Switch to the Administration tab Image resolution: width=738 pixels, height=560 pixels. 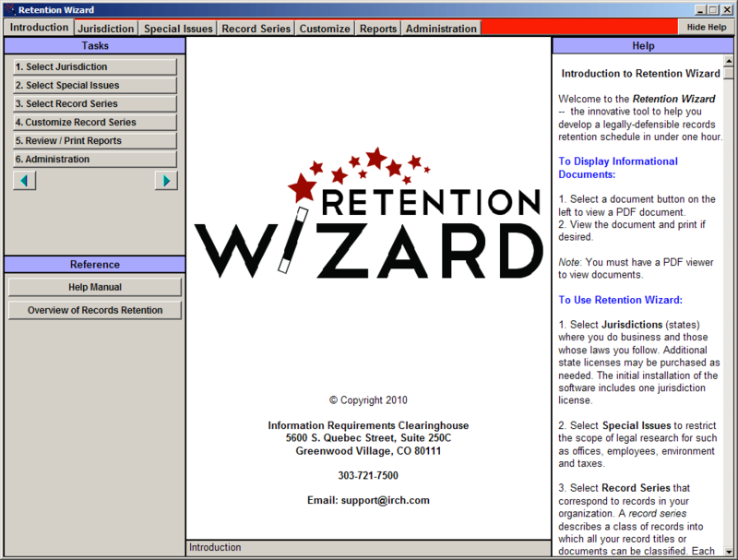441,29
